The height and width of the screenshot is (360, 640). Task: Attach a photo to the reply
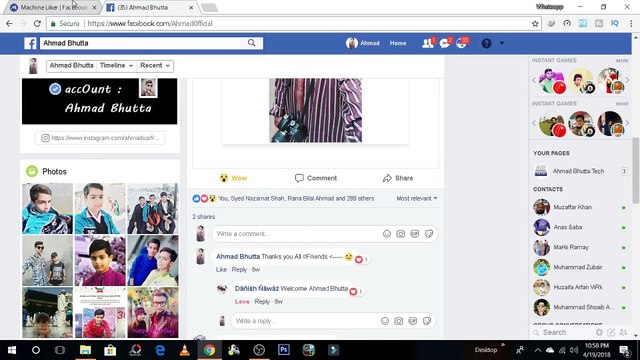[x=399, y=321]
